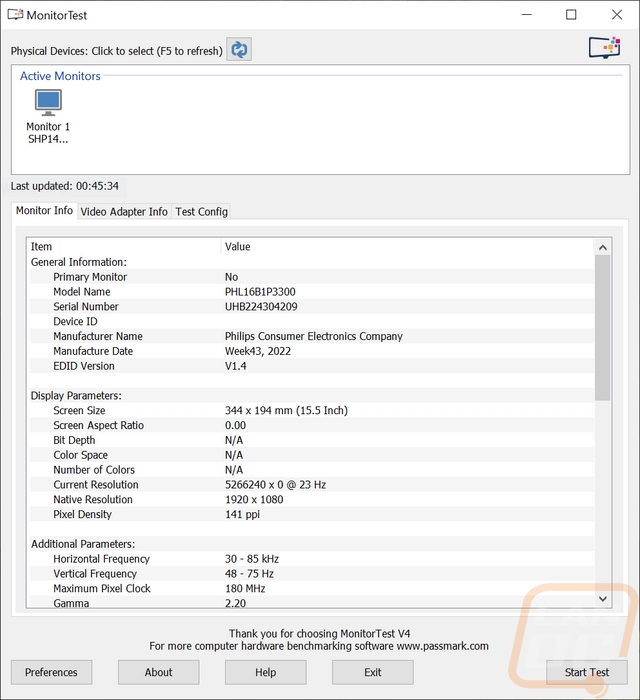
Task: Click the Number of Colors label
Action: click(x=94, y=470)
